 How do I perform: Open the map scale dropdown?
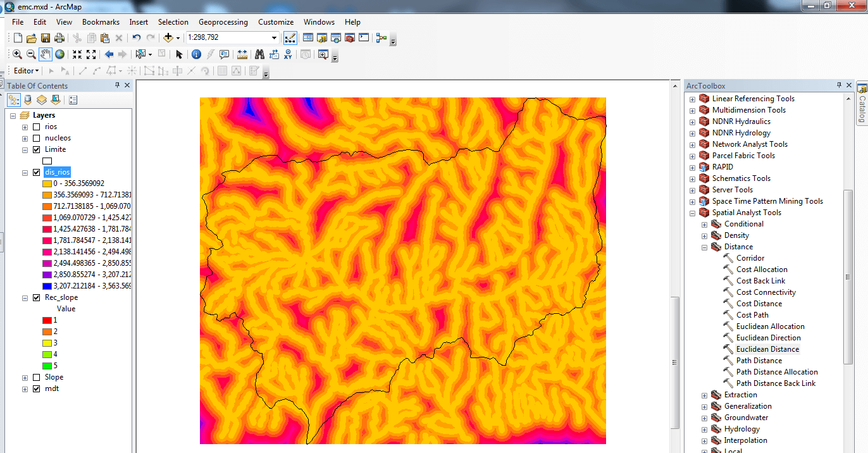click(274, 38)
